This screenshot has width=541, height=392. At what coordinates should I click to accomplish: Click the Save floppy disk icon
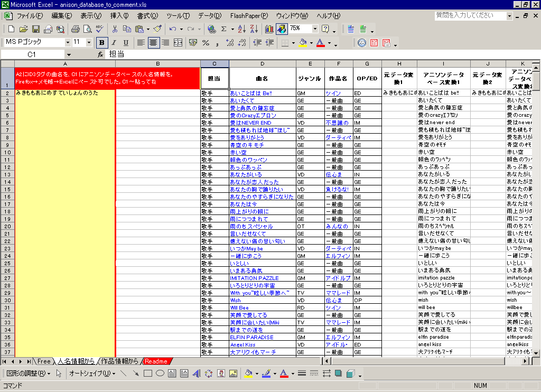click(36, 29)
